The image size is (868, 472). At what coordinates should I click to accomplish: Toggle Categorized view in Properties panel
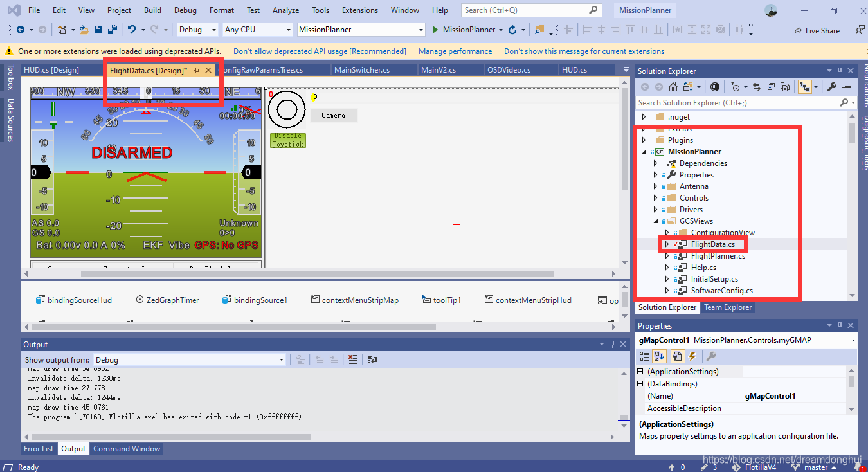645,356
